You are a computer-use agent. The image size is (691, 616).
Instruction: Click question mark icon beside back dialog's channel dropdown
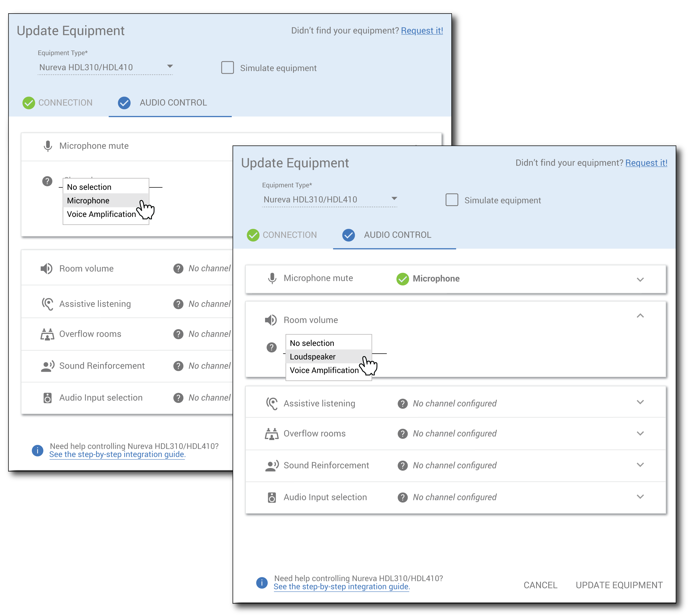47,181
